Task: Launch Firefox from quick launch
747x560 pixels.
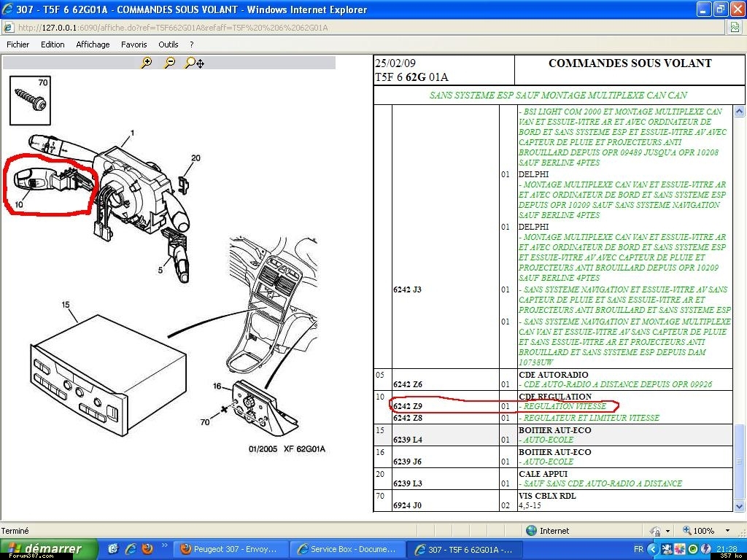Action: coord(147,549)
